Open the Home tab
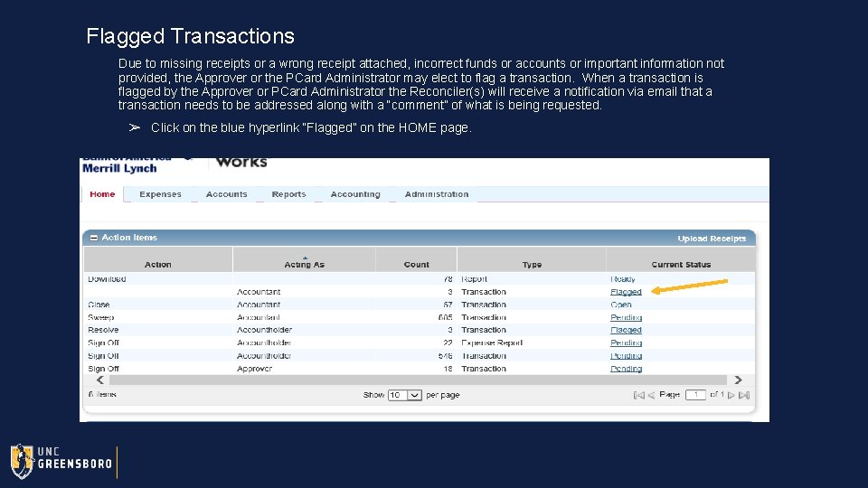This screenshot has width=868, height=488. (102, 194)
